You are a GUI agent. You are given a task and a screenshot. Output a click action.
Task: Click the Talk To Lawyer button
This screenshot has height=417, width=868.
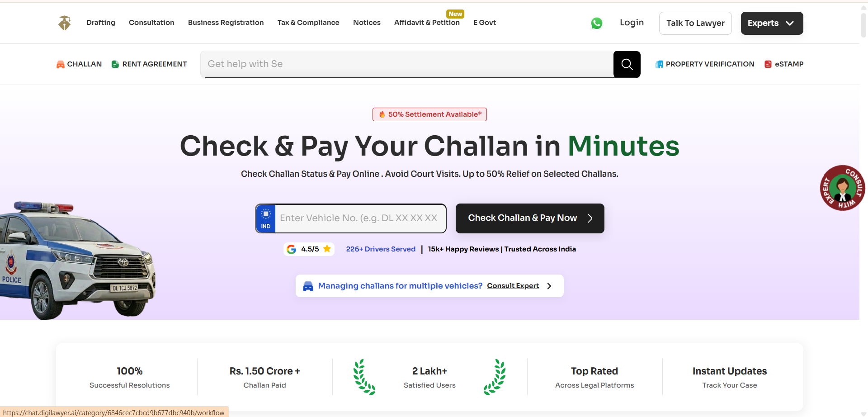[x=695, y=23]
